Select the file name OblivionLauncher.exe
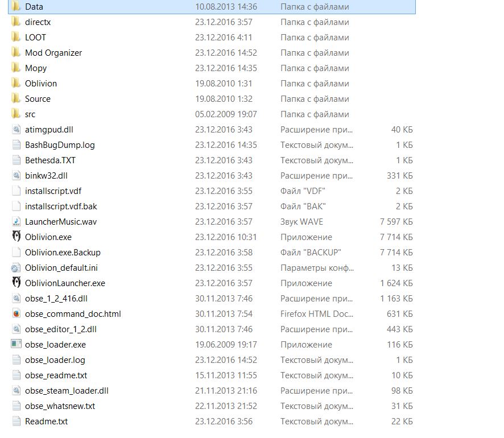 point(65,283)
